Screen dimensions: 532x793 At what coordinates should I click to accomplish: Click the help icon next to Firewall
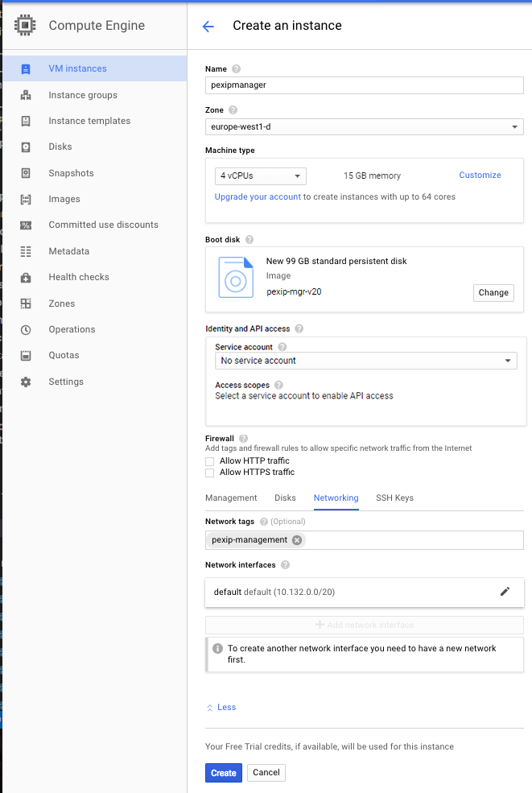click(243, 438)
